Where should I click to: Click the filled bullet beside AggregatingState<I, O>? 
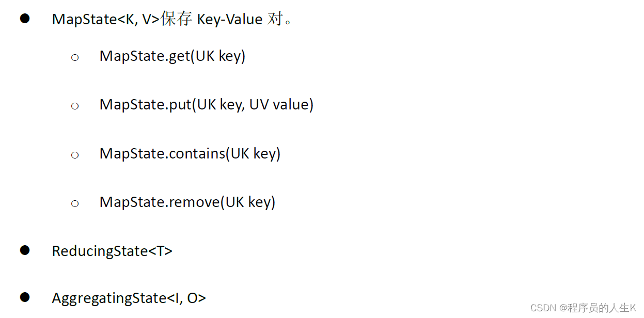point(25,297)
